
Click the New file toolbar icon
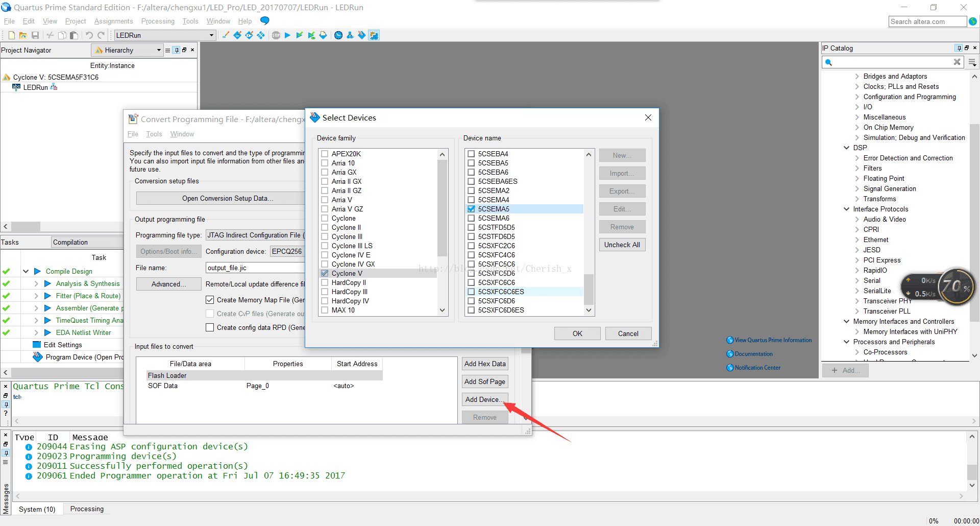[x=11, y=35]
